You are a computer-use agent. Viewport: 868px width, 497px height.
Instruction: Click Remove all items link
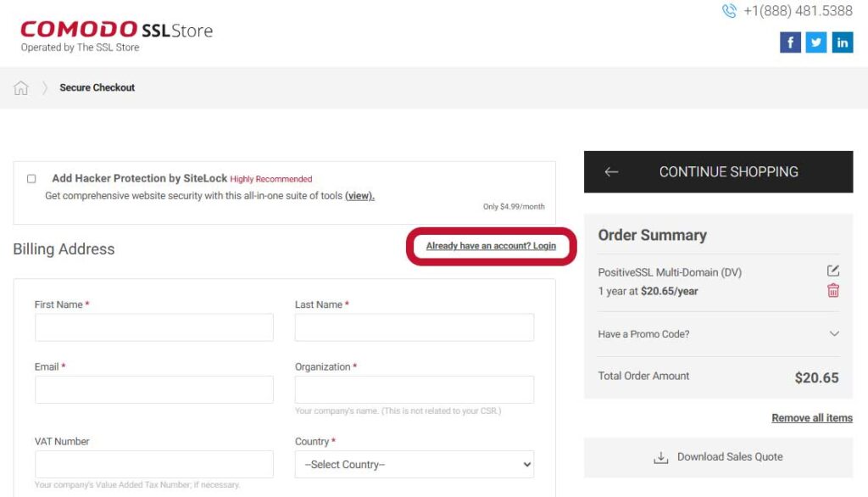click(x=812, y=418)
